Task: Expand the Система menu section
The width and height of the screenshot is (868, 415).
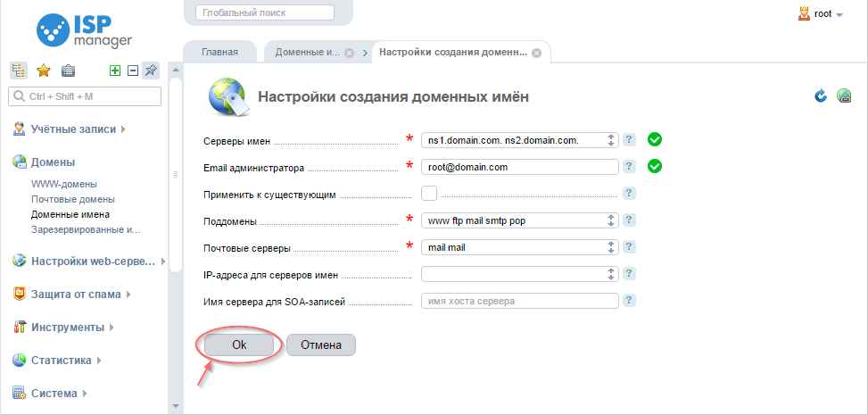Action: click(85, 394)
